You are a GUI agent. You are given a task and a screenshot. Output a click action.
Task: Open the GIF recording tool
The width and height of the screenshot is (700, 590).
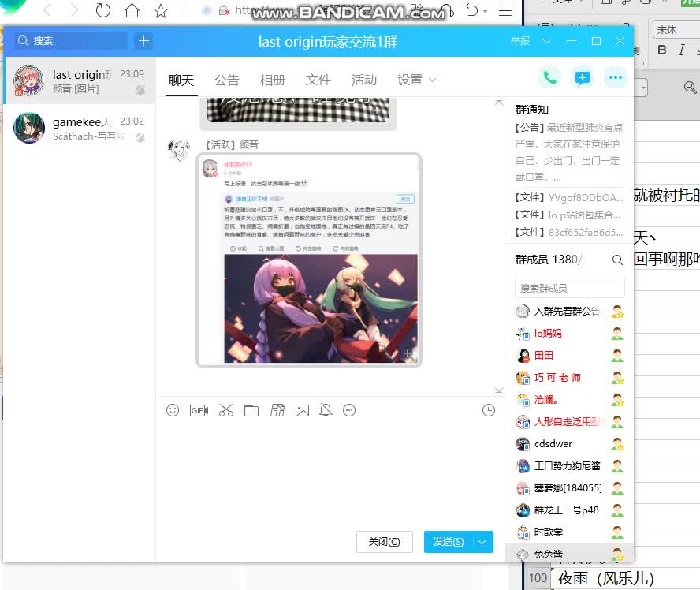[x=199, y=410]
